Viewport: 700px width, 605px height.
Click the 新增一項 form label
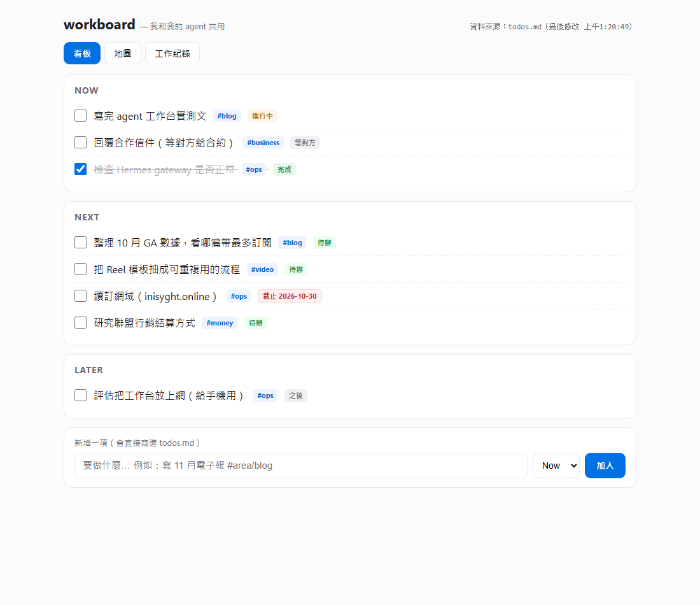pos(138,443)
